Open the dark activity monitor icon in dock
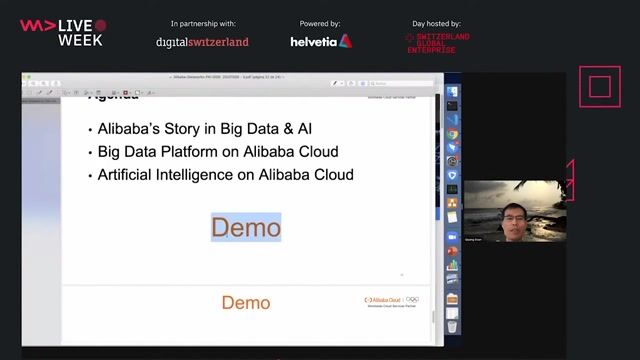The width and height of the screenshot is (640, 360). point(452,189)
